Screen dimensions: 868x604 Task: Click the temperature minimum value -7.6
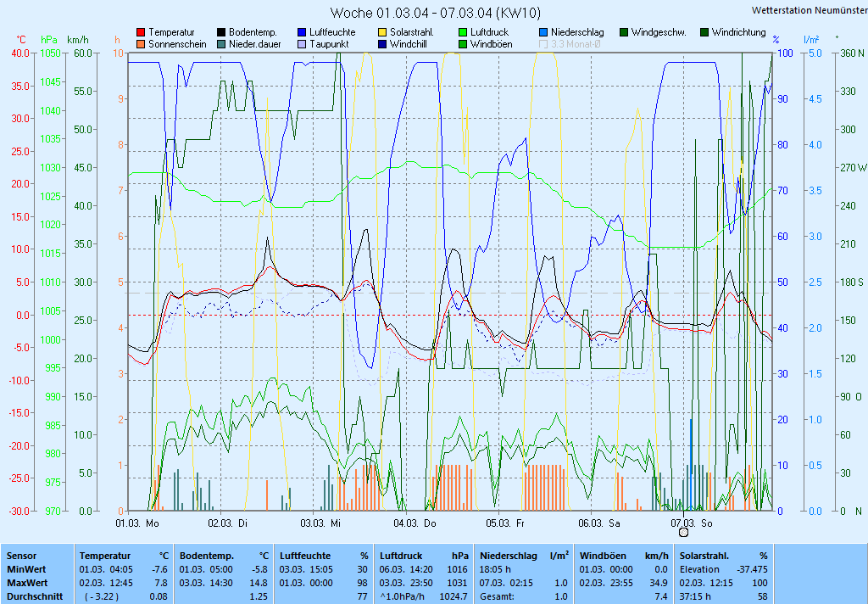(x=160, y=569)
